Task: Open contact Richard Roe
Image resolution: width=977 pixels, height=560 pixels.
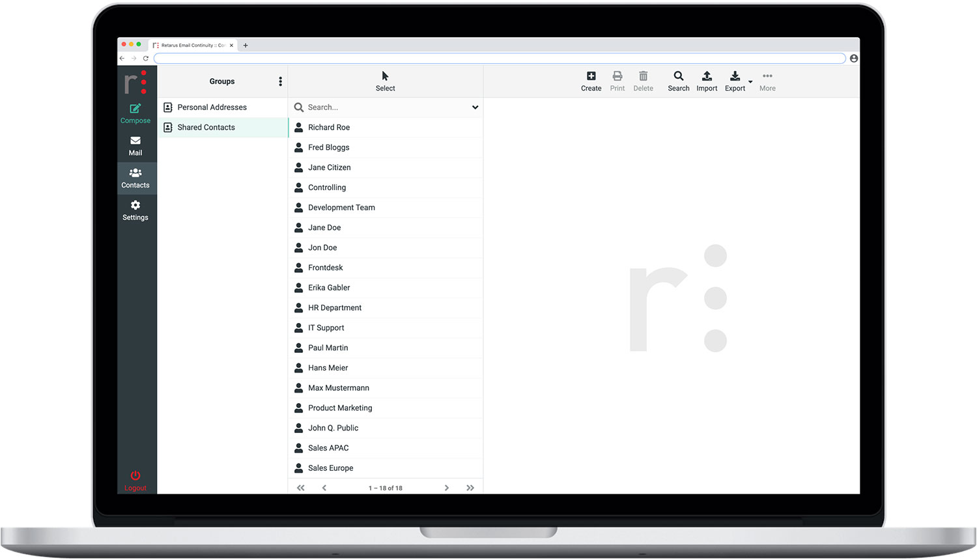Action: click(x=386, y=128)
